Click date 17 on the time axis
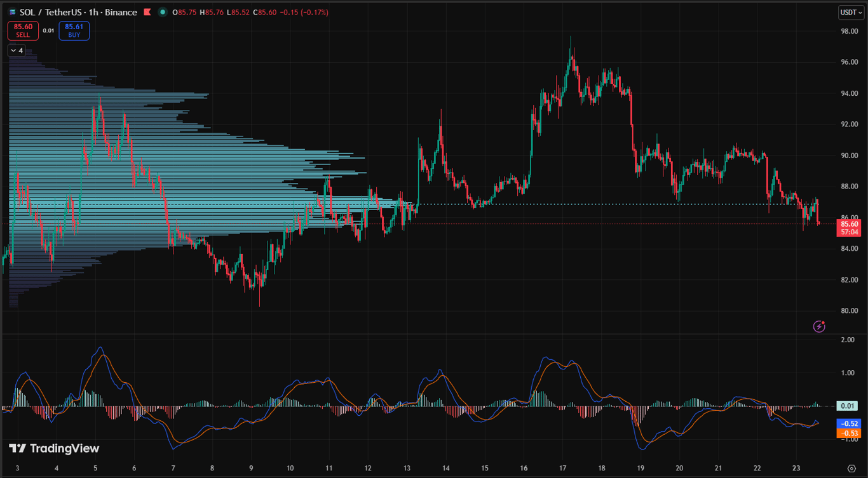This screenshot has height=478, width=868. [x=562, y=468]
